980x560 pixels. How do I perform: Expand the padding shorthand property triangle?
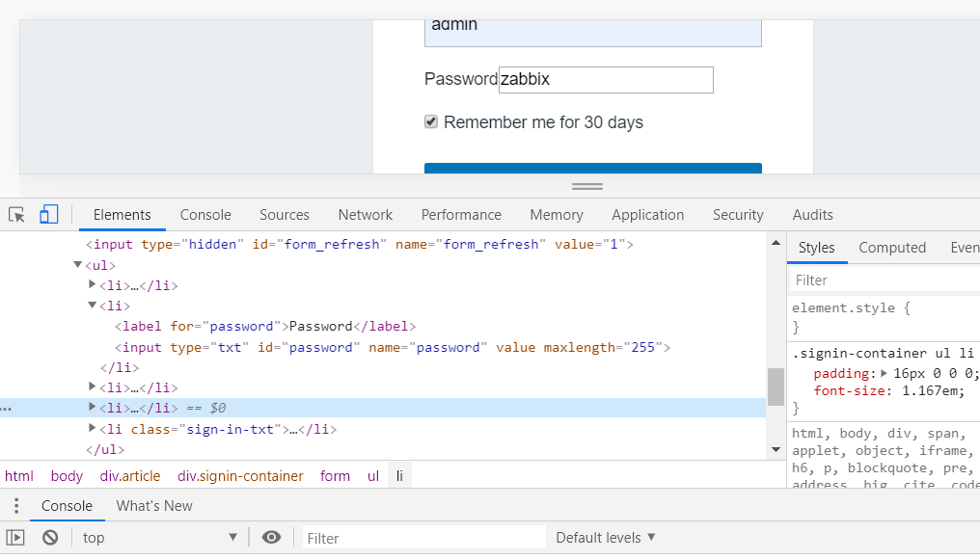[884, 373]
